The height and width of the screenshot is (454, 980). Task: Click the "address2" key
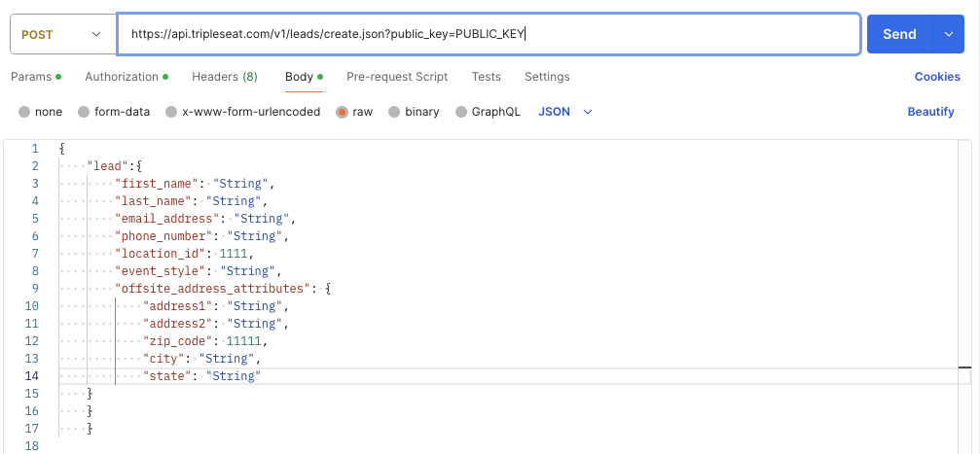coord(178,324)
